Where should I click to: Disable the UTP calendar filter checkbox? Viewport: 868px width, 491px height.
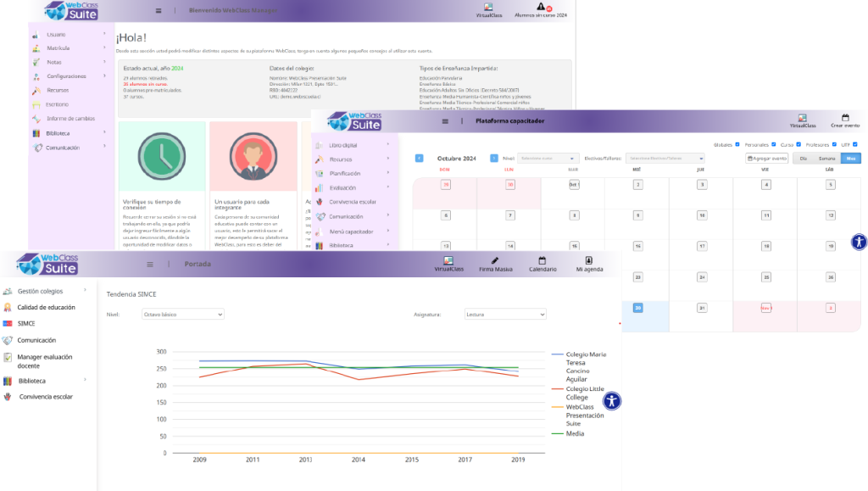[855, 144]
